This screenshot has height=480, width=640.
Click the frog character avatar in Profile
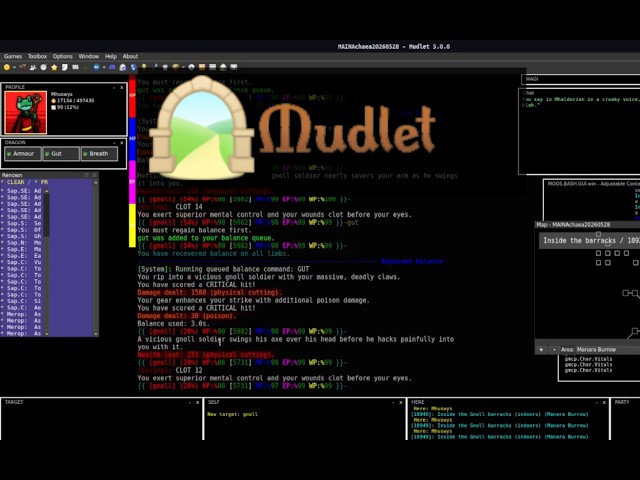(25, 113)
